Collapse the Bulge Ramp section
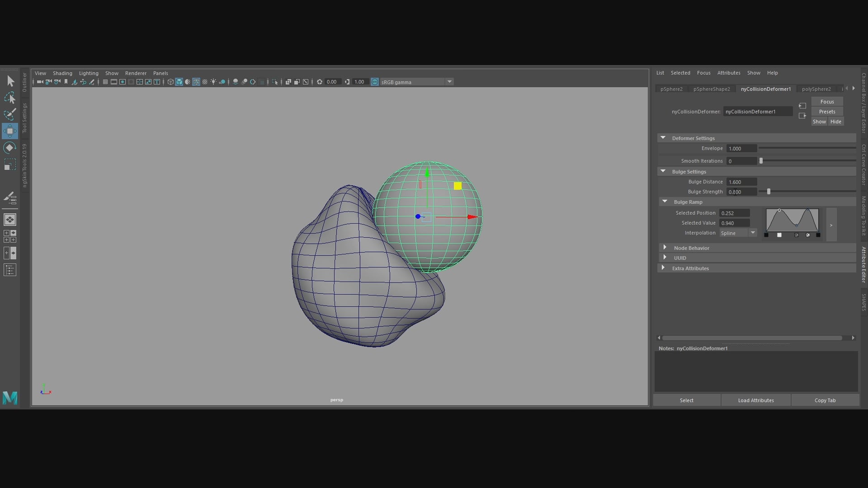This screenshot has width=868, height=488. 665,202
